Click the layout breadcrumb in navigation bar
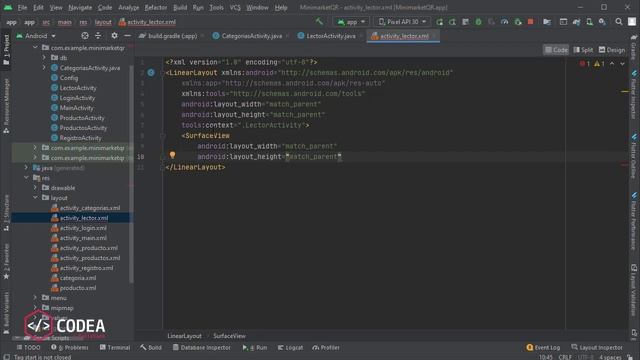Screen dimensions: 640x360 click(x=103, y=22)
